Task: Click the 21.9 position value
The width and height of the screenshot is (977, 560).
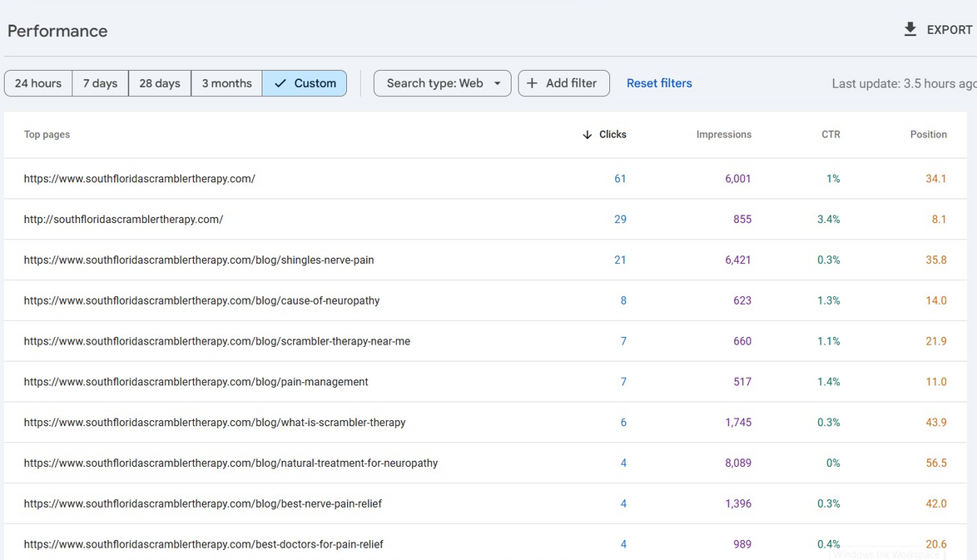Action: coord(936,340)
